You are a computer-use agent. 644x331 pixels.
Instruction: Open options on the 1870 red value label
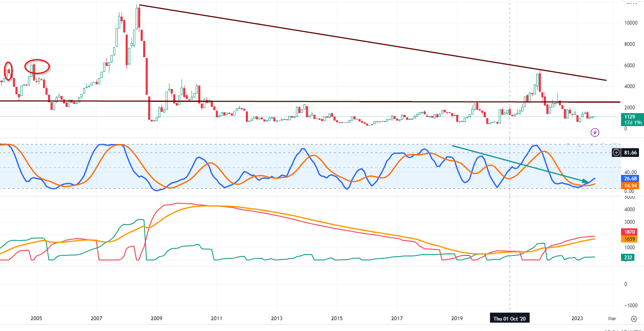tap(631, 232)
